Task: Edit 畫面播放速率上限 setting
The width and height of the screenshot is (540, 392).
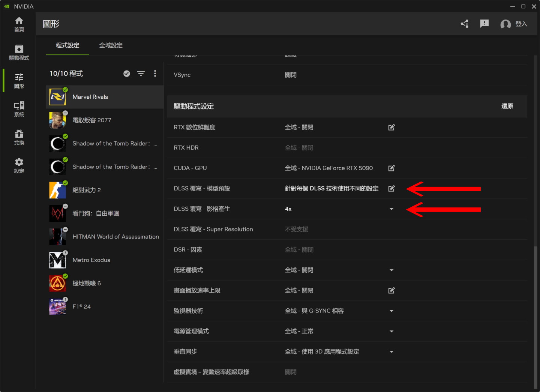Action: pos(391,290)
